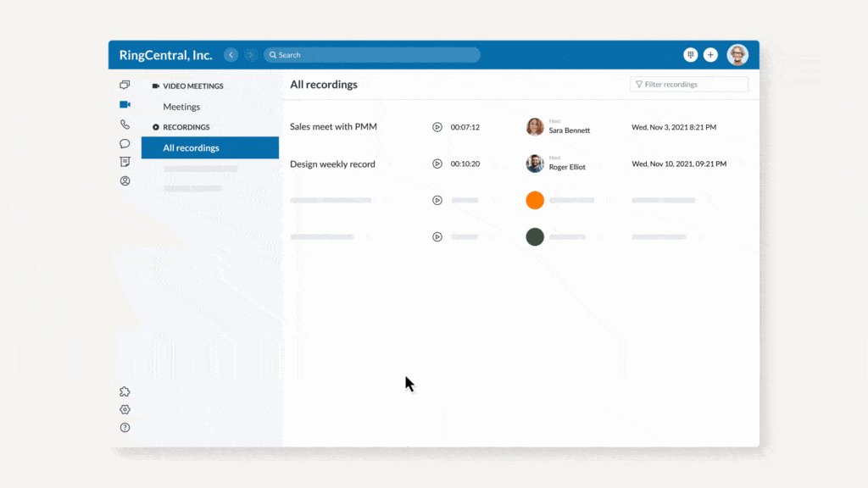Open the Message chat bubble icon

(125, 143)
